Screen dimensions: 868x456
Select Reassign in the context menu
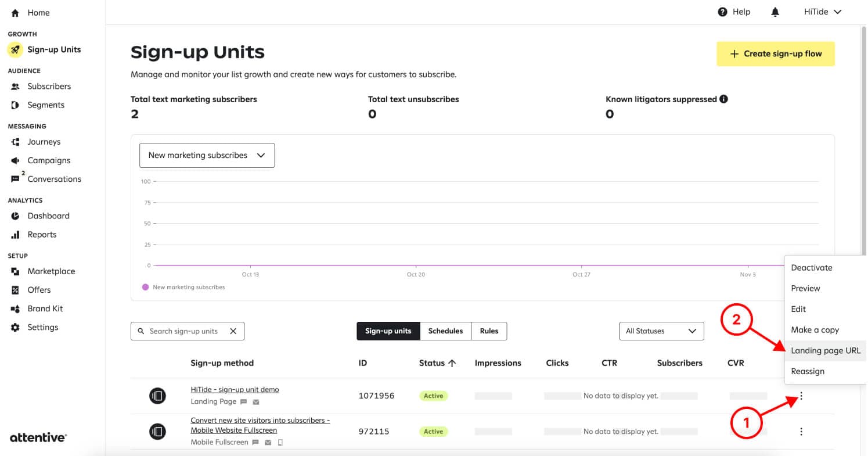coord(824,371)
